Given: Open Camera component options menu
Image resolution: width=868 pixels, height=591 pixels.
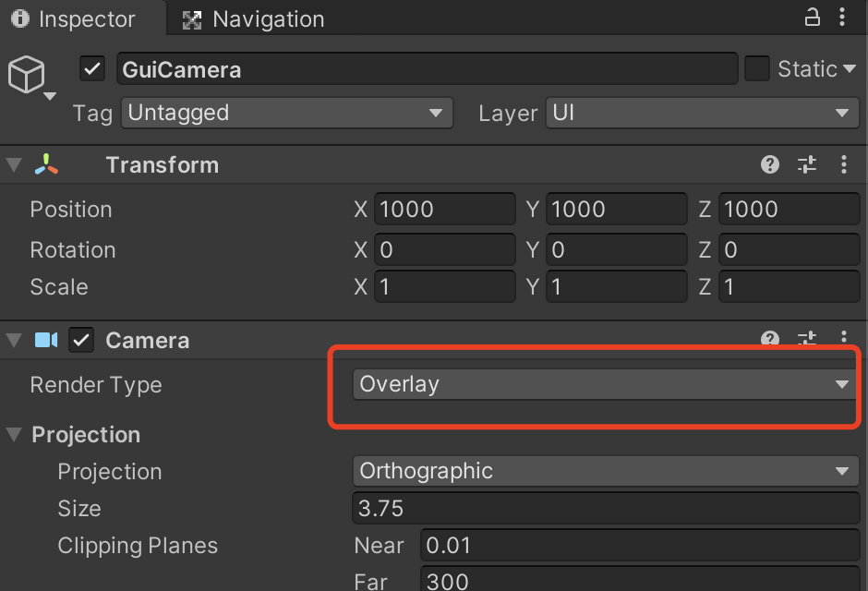Looking at the screenshot, I should (844, 338).
